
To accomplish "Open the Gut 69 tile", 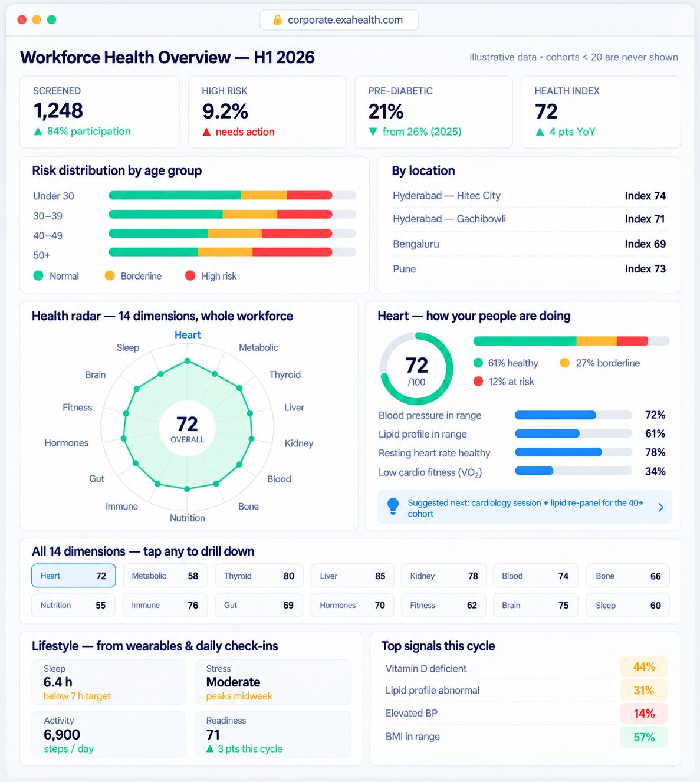I will pyautogui.click(x=259, y=605).
